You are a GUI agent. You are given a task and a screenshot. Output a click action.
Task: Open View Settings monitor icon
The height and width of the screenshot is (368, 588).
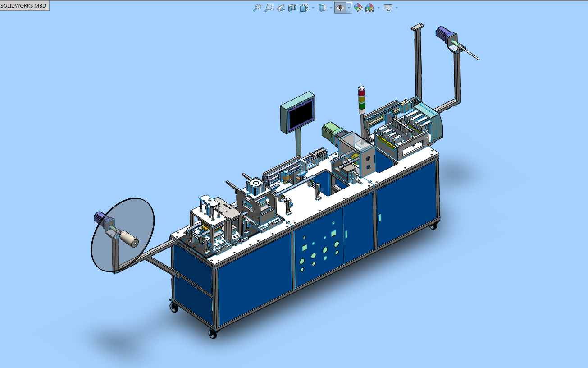(x=388, y=8)
